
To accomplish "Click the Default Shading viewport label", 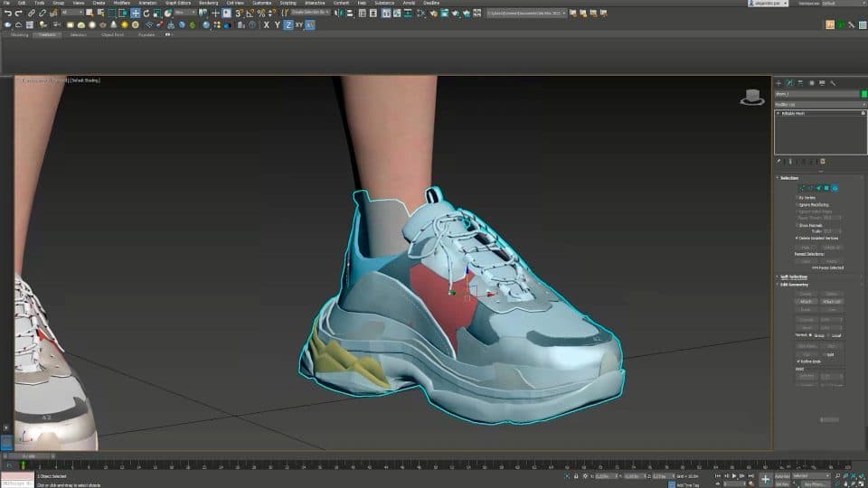I will click(x=85, y=80).
